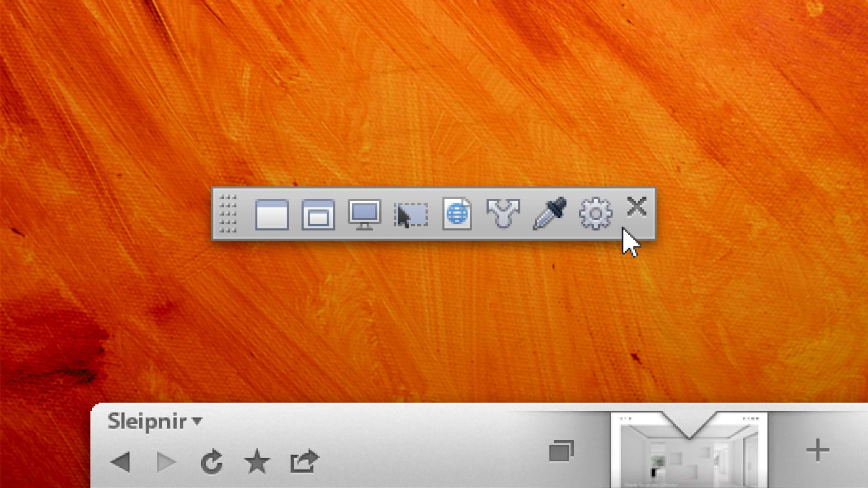
Task: Go forward with the right arrow
Action: [166, 462]
